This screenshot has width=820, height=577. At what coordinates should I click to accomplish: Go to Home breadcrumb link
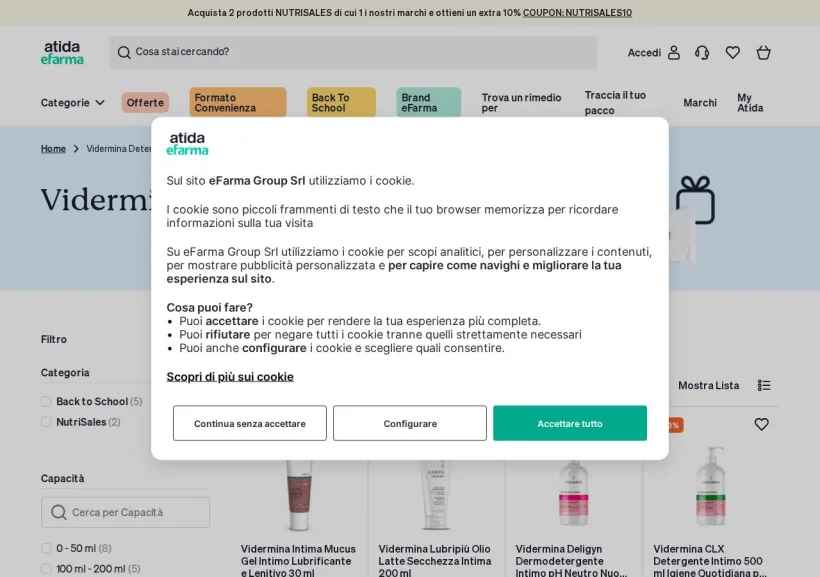53,149
